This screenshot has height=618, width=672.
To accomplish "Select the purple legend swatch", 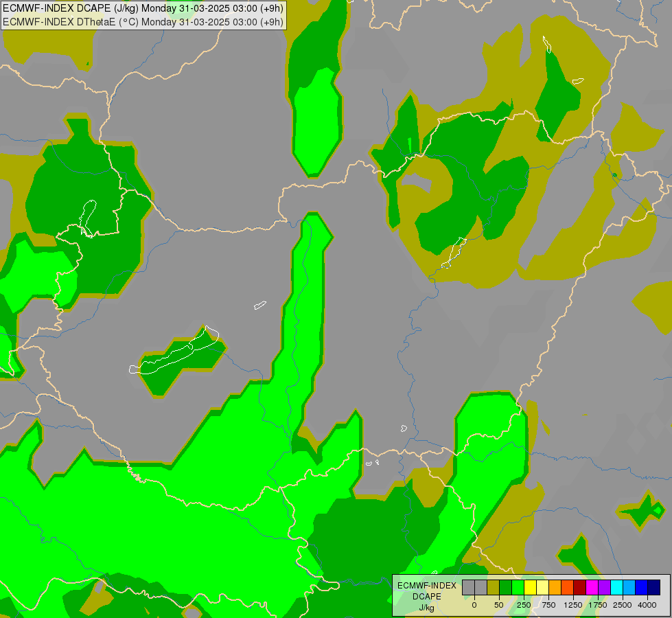I will click(605, 588).
